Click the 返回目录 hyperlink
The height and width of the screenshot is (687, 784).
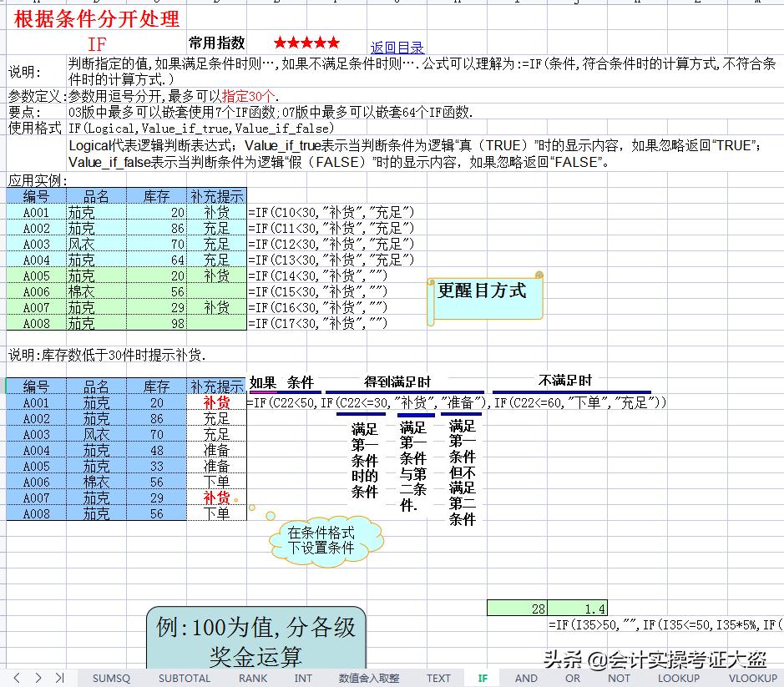coord(397,47)
